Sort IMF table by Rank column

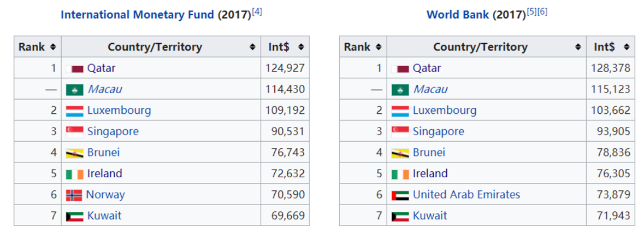52,47
